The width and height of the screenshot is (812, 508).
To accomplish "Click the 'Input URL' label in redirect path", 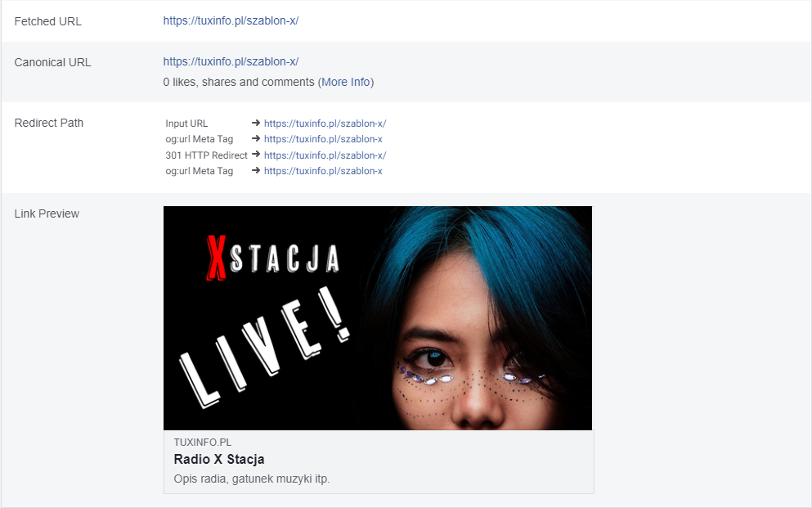I will 186,124.
